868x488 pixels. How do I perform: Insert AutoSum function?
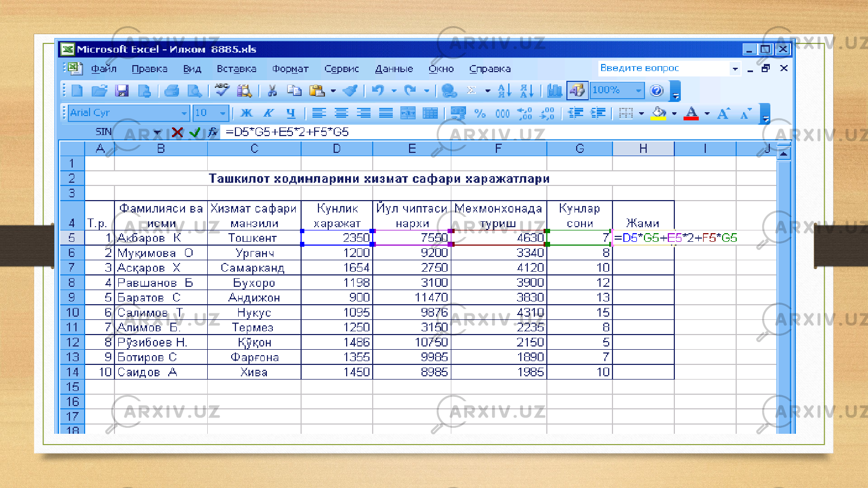click(x=472, y=91)
